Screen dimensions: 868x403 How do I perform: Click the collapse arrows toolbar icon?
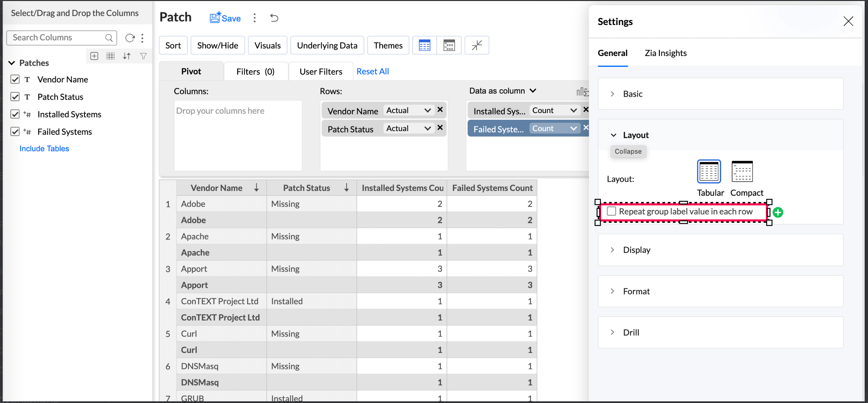pyautogui.click(x=476, y=45)
